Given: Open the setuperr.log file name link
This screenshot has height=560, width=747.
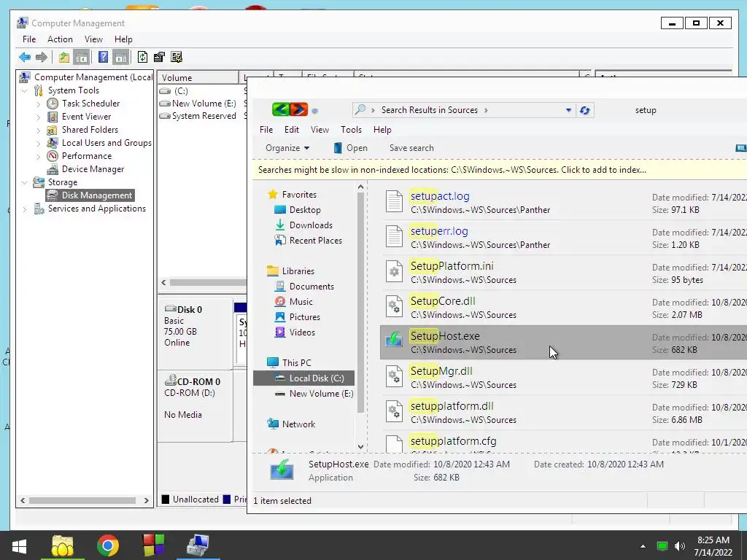Looking at the screenshot, I should (439, 231).
